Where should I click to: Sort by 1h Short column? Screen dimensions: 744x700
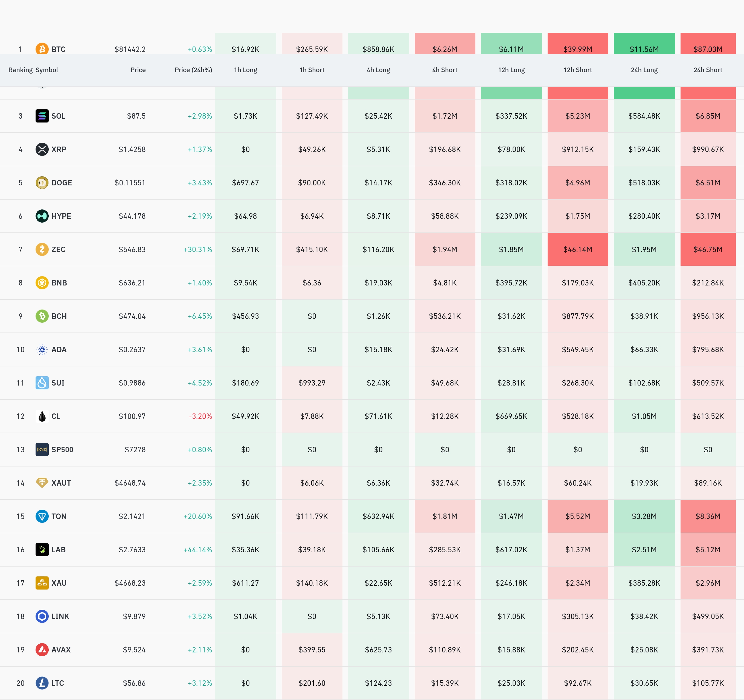pyautogui.click(x=312, y=70)
